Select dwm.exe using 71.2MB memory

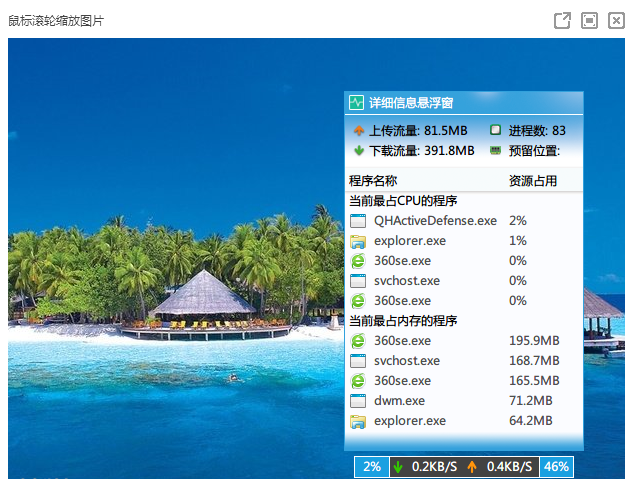(463, 400)
